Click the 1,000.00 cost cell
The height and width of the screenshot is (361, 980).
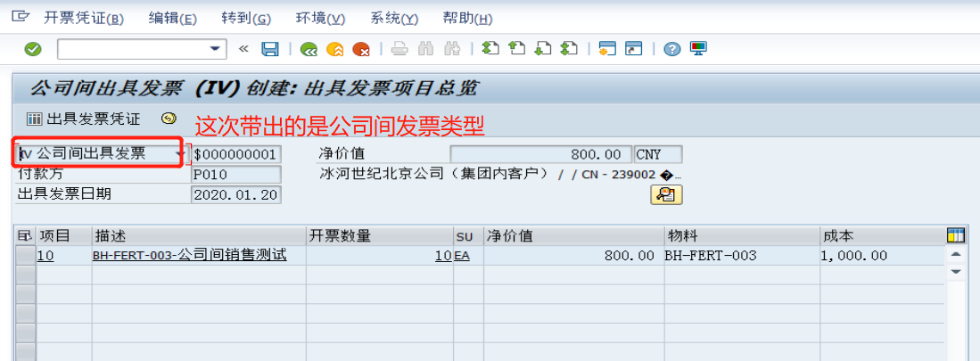point(882,256)
